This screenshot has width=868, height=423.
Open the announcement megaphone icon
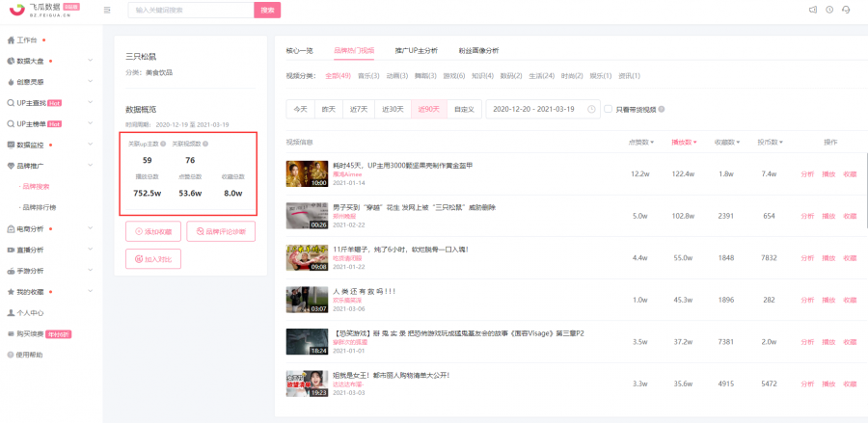coord(813,10)
